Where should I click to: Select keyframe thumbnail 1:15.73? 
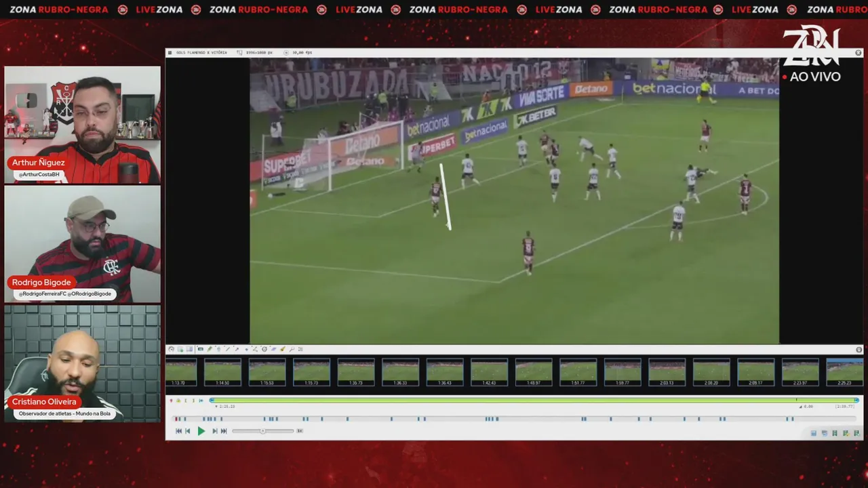point(312,372)
